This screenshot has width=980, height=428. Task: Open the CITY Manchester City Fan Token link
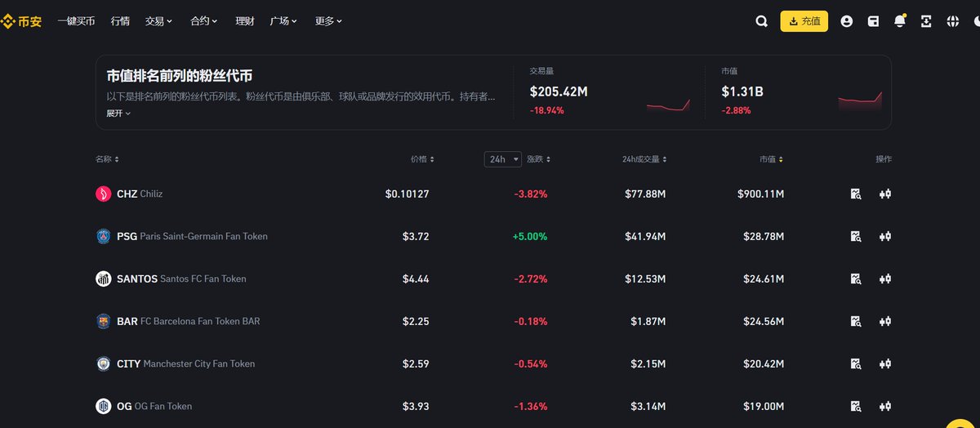[x=186, y=363]
